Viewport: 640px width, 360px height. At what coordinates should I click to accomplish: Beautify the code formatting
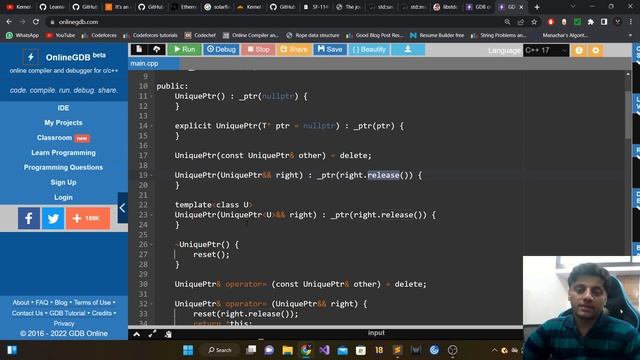click(369, 49)
